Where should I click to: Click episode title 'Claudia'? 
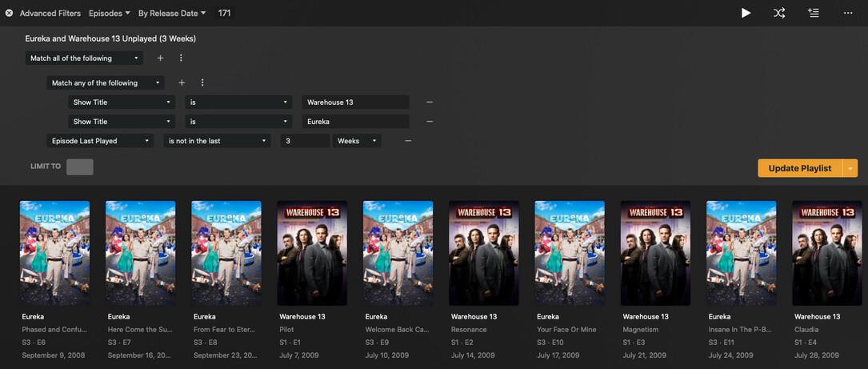[806, 330]
